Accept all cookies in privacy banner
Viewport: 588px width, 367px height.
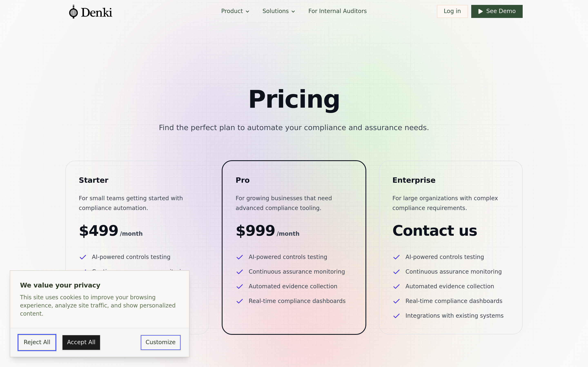(x=81, y=342)
